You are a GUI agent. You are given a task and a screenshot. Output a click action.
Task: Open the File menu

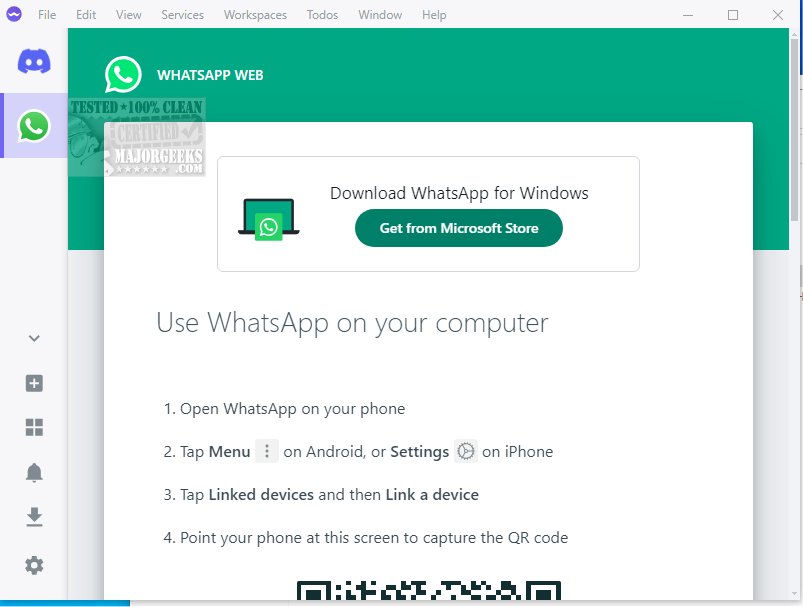coord(47,15)
